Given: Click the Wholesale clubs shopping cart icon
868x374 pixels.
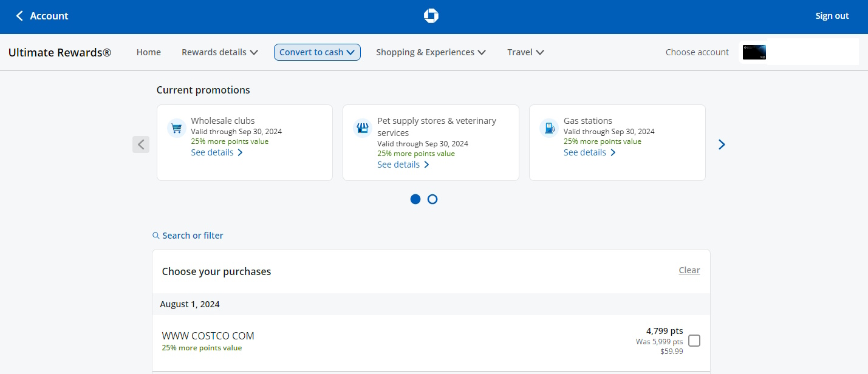Looking at the screenshot, I should pos(176,128).
